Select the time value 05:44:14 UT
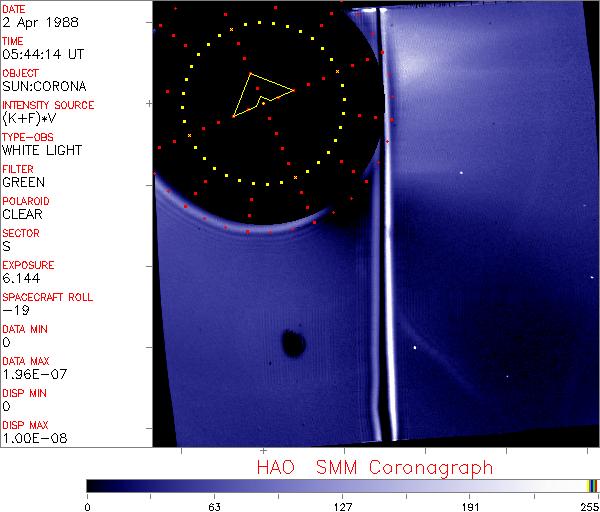 (40, 54)
